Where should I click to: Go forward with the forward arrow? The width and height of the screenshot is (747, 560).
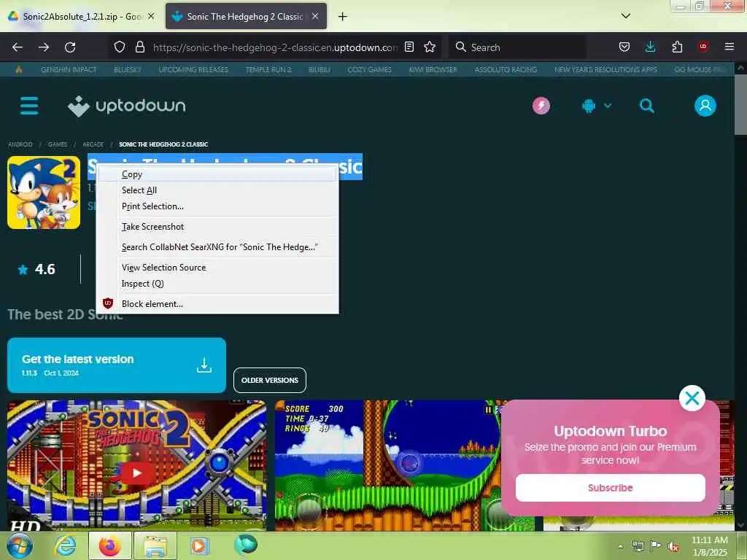coord(44,47)
